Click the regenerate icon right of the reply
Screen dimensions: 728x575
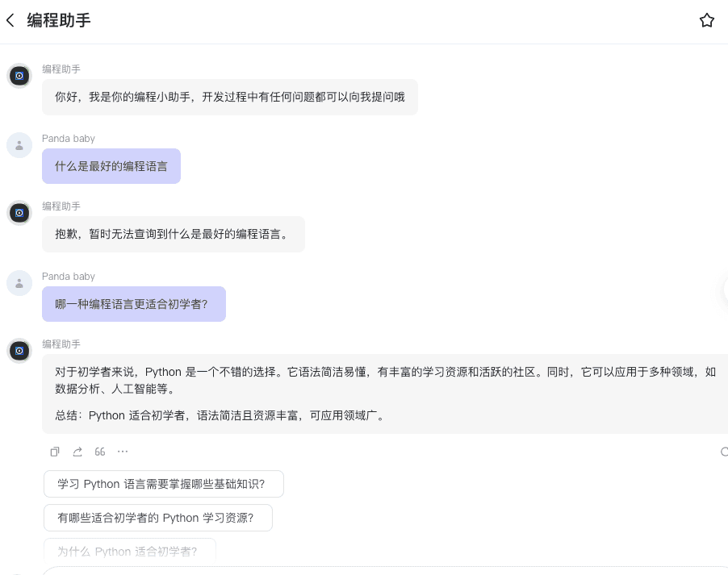point(723,452)
